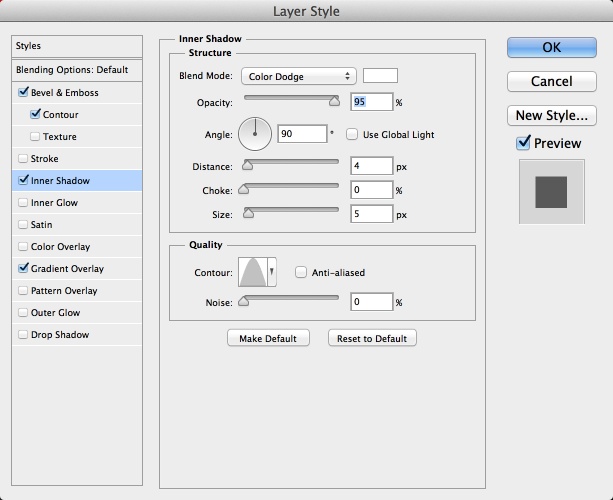The height and width of the screenshot is (500, 613).
Task: Click the Cancel button
Action: pyautogui.click(x=552, y=81)
